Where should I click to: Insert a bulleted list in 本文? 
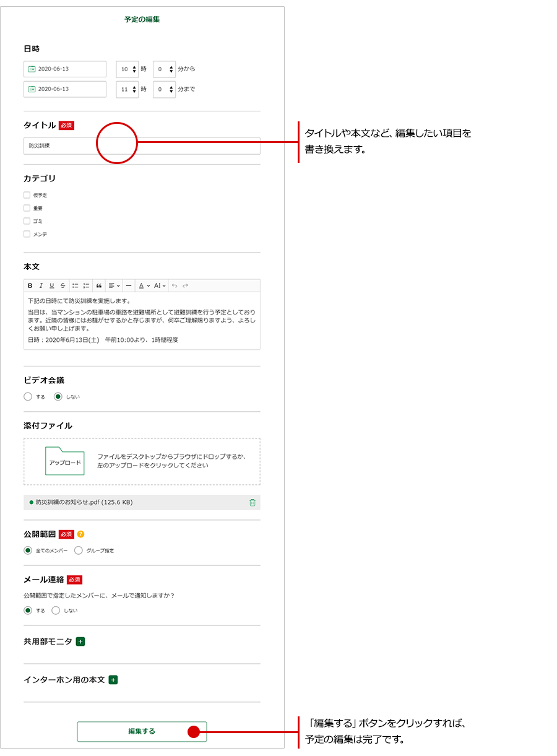(x=75, y=285)
